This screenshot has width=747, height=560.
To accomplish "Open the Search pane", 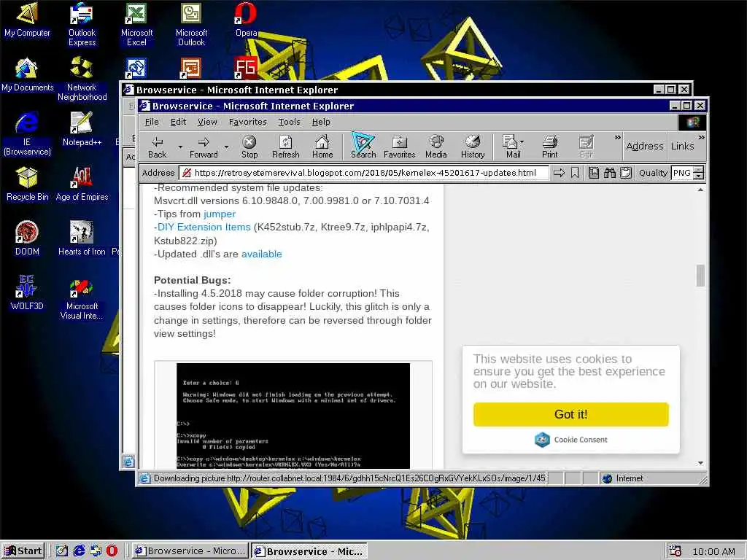I will tap(363, 146).
